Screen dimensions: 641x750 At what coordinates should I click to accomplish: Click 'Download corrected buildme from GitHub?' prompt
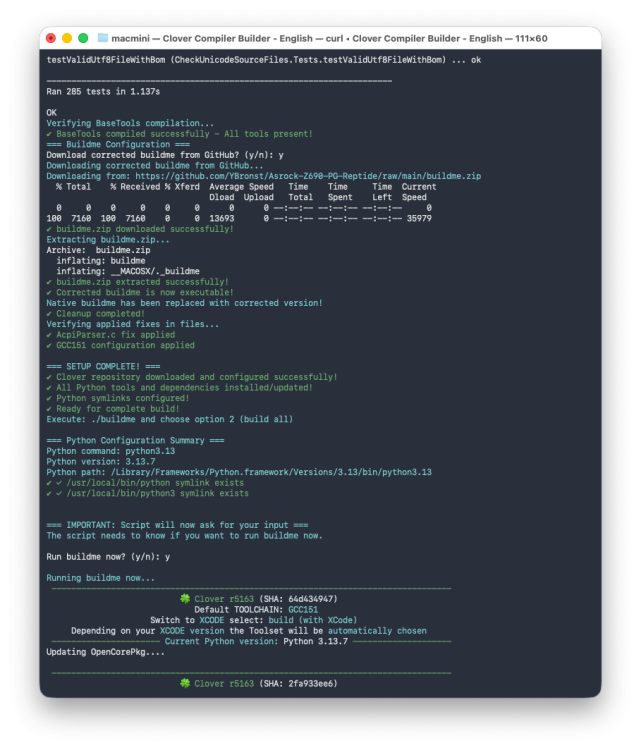pyautogui.click(x=165, y=155)
